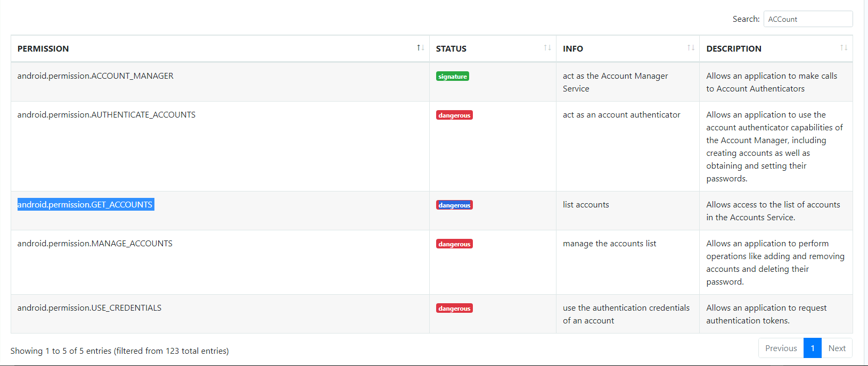This screenshot has width=868, height=366.
Task: Go to the Next page
Action: click(837, 348)
